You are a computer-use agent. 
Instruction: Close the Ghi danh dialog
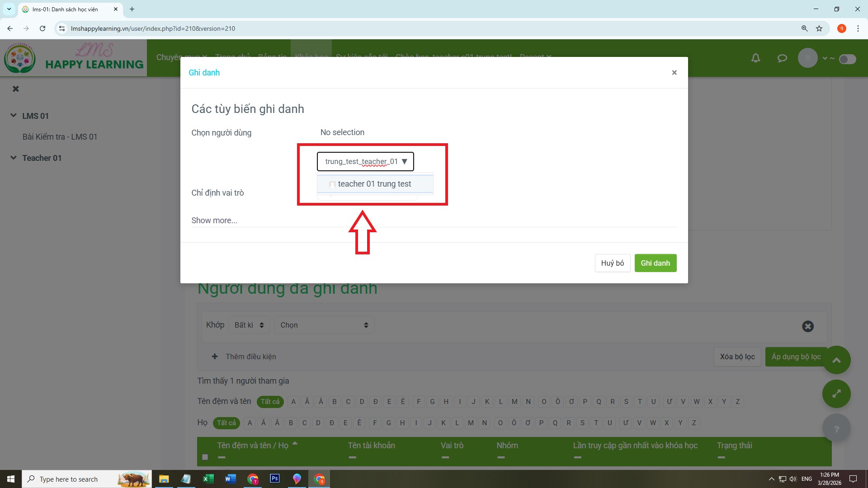coord(674,73)
